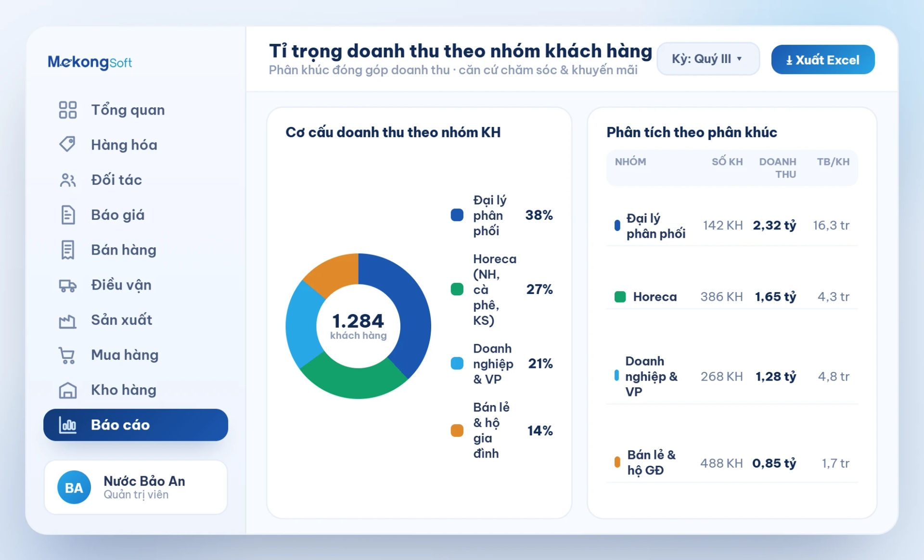
Task: Open the Hàng hóa menu item
Action: point(136,145)
